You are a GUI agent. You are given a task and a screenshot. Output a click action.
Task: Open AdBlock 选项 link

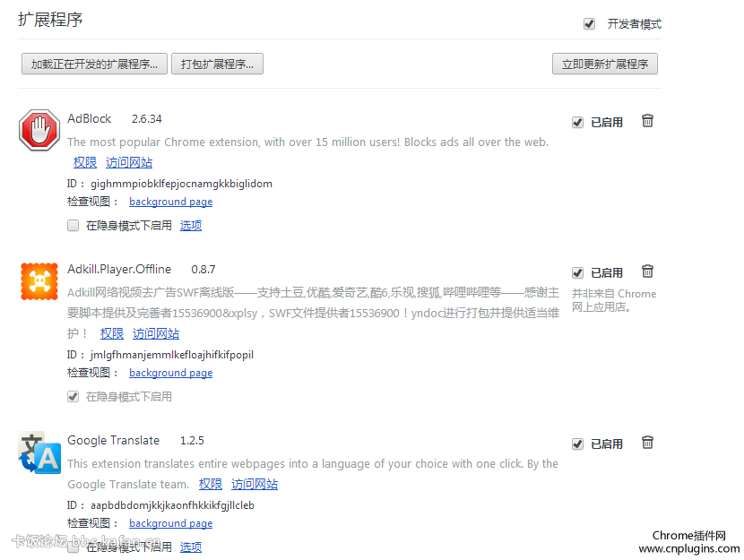click(x=191, y=226)
